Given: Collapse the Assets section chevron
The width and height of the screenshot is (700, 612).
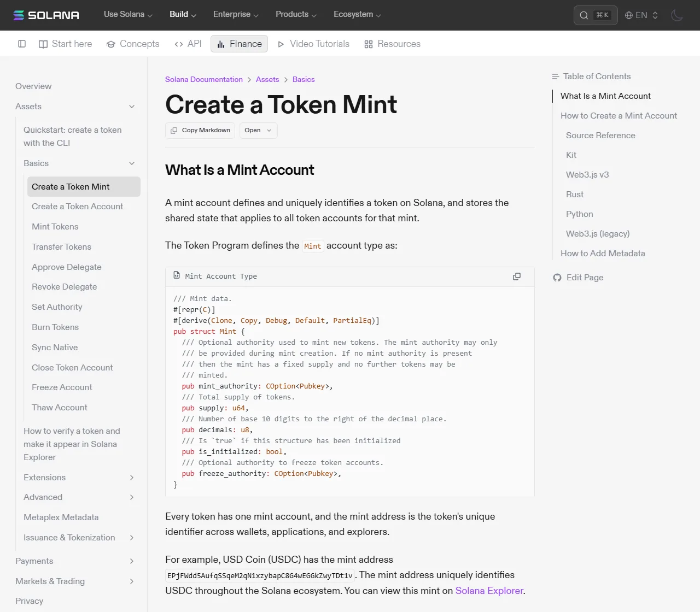Looking at the screenshot, I should tap(132, 107).
